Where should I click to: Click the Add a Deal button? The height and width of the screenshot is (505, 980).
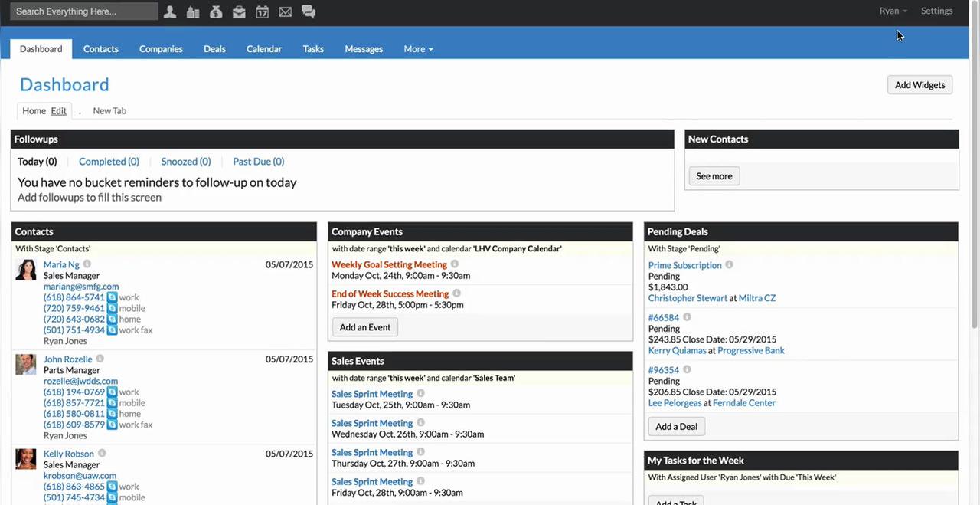[x=677, y=427]
